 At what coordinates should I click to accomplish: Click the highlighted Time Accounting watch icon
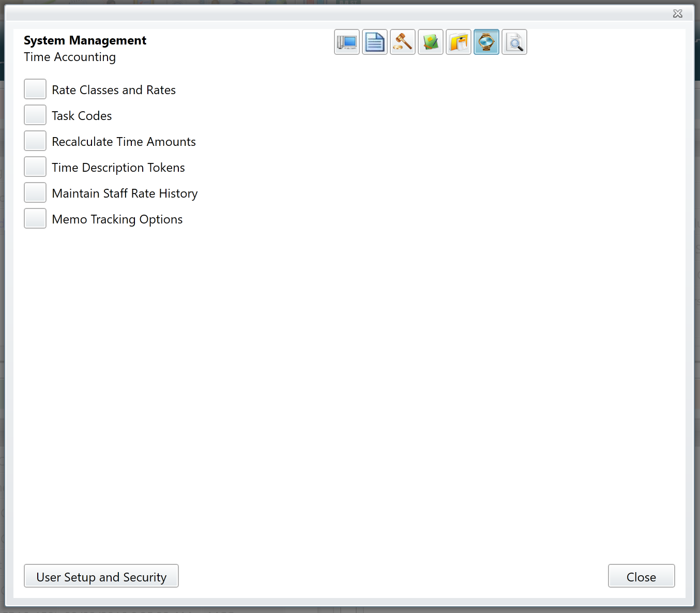486,42
